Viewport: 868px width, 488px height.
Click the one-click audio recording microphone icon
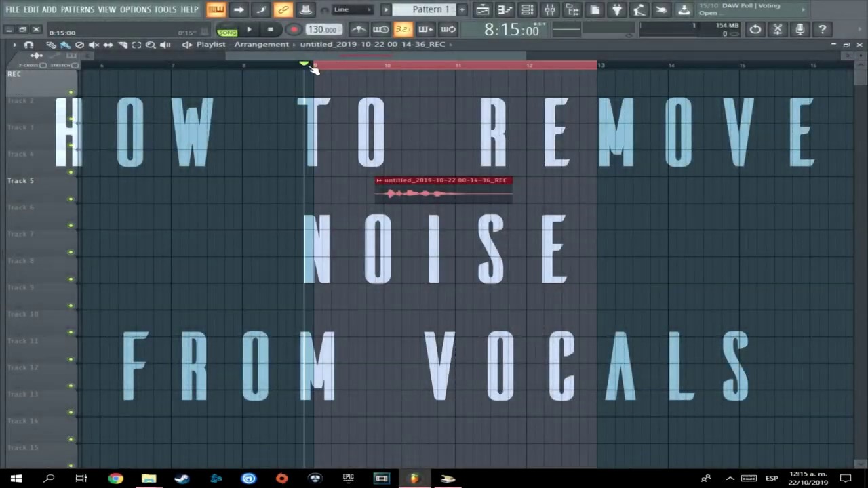(800, 30)
